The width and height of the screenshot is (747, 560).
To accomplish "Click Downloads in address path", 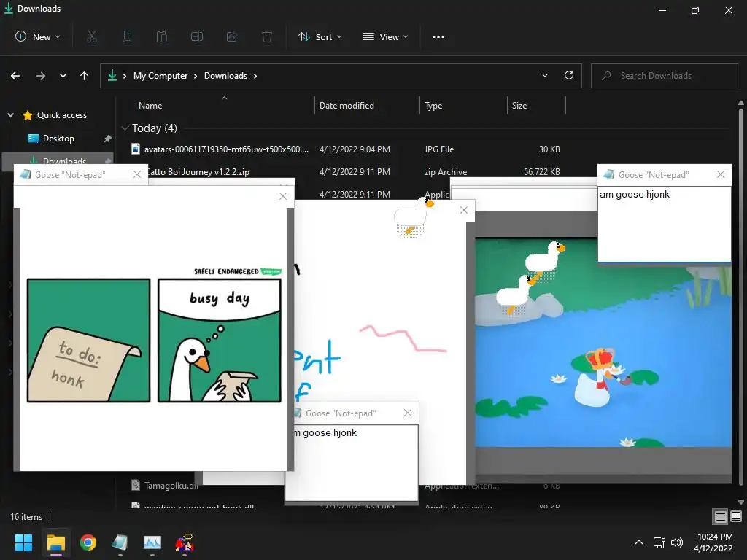I will click(x=226, y=76).
